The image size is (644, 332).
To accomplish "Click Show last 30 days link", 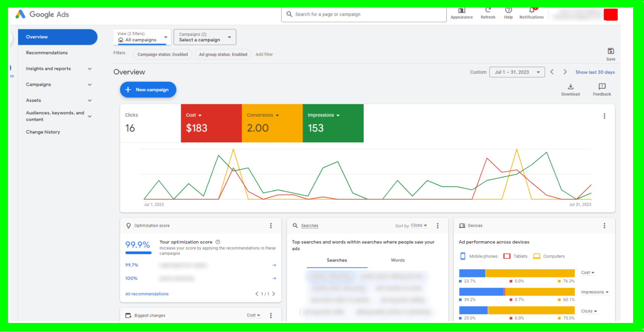I will (x=595, y=72).
